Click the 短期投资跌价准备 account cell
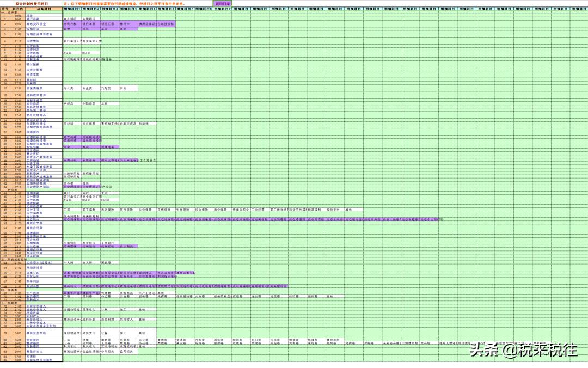This screenshot has width=588, height=368. coord(44,34)
